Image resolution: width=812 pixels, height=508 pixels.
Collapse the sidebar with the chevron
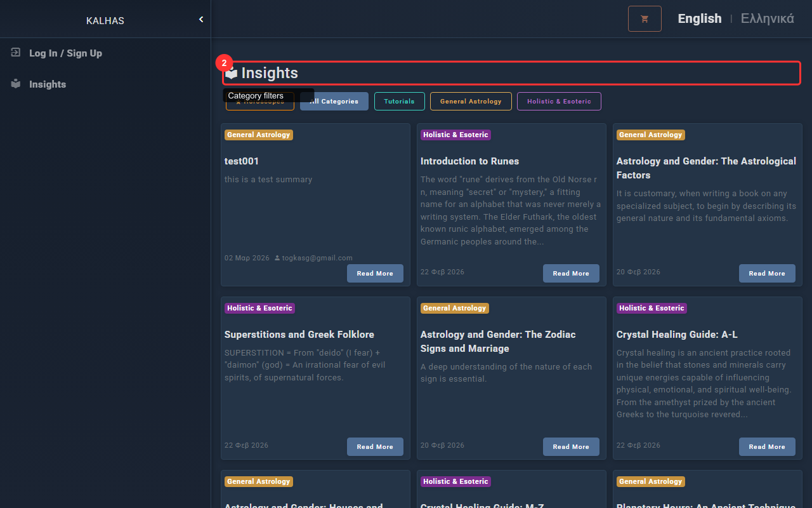click(201, 20)
